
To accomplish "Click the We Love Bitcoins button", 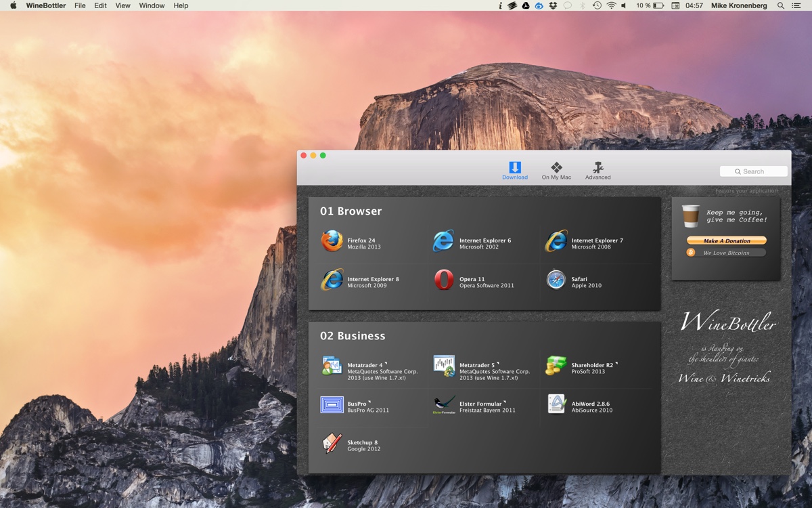I will pyautogui.click(x=727, y=253).
